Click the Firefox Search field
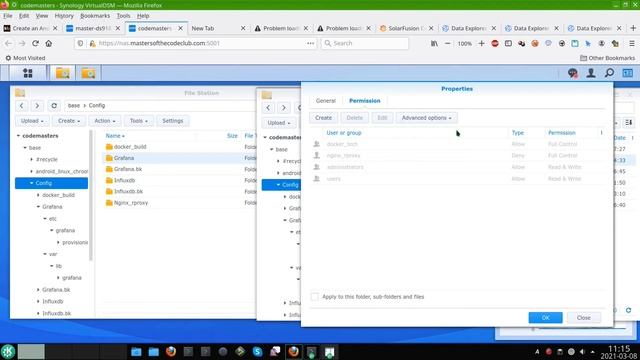The width and height of the screenshot is (640, 360). point(364,43)
